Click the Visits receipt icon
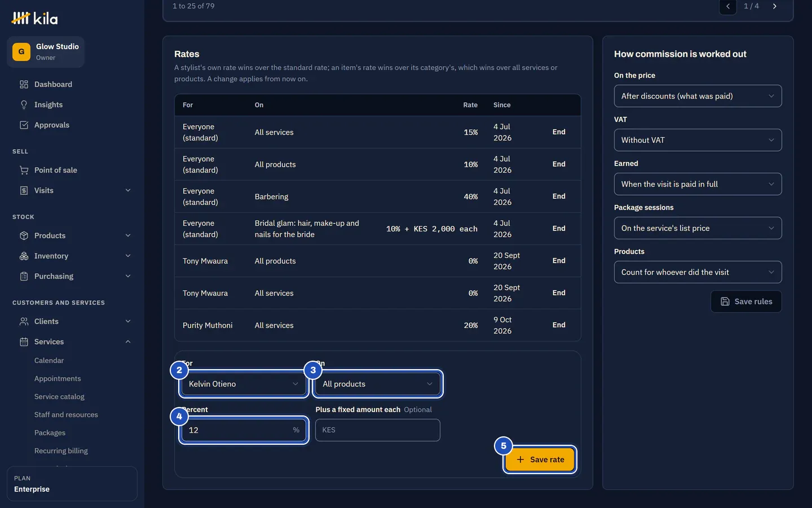 pos(24,190)
